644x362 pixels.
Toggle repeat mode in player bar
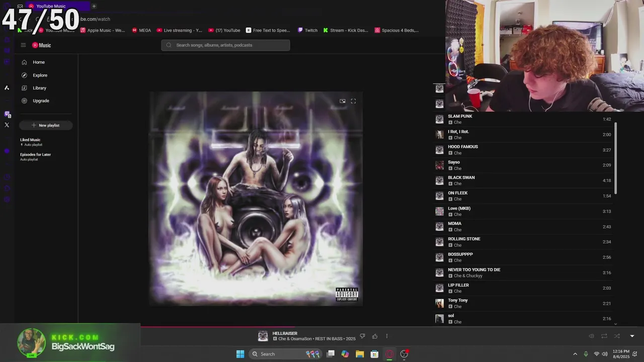coord(604,336)
